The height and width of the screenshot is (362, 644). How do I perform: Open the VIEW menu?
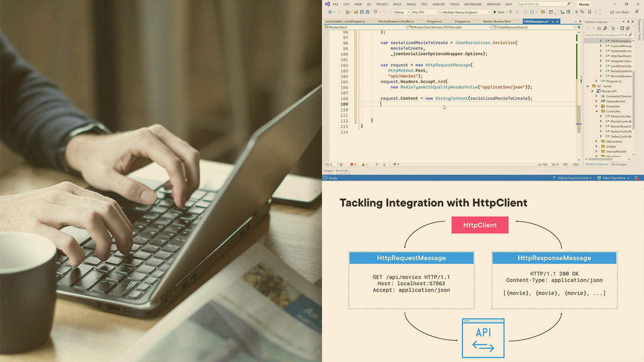pyautogui.click(x=358, y=4)
